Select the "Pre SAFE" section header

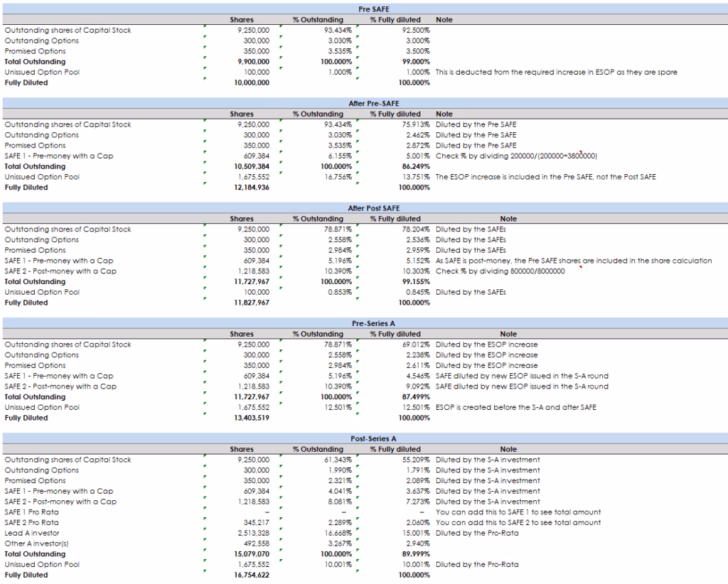pyautogui.click(x=374, y=9)
